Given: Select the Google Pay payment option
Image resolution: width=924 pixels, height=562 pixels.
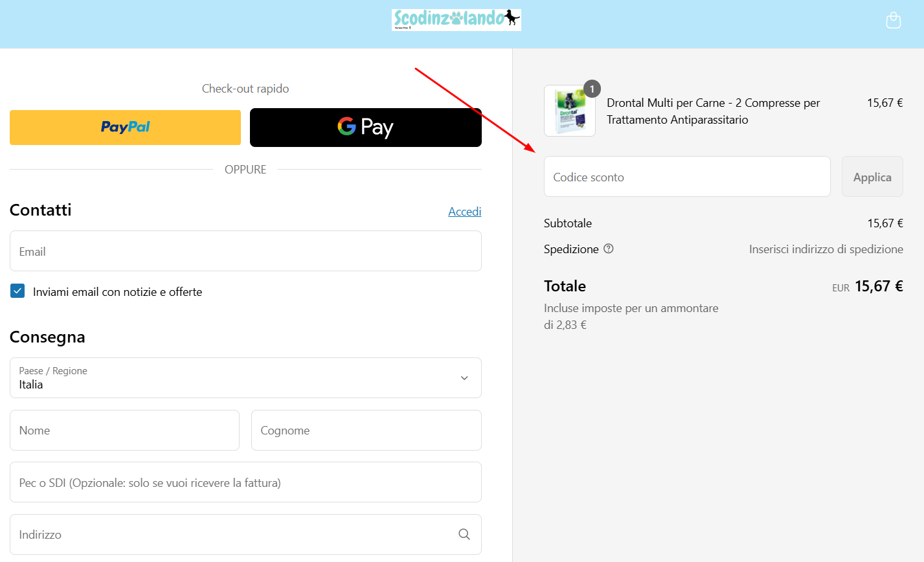Looking at the screenshot, I should (365, 127).
